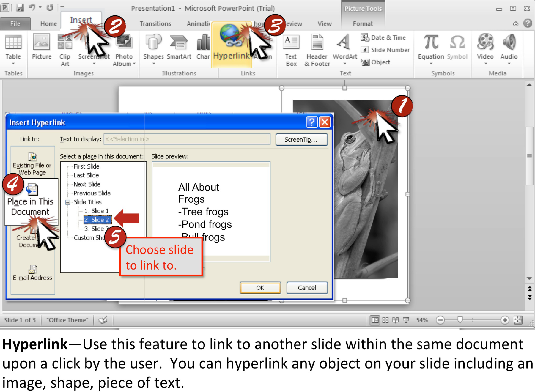
Task: Click the Hyperlink button in Links
Action: pos(231,45)
